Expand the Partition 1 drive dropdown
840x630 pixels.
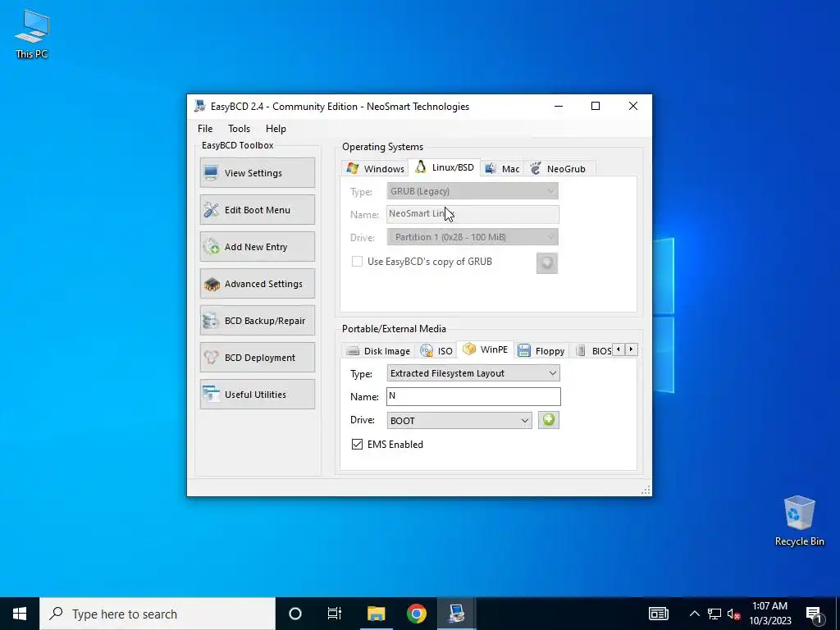[472, 237]
